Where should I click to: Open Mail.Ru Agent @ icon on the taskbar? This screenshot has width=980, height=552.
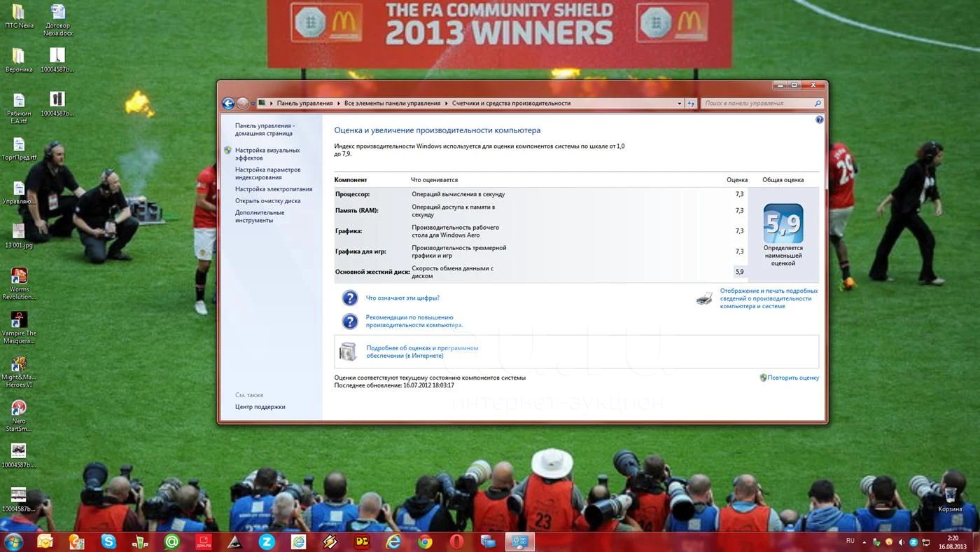[x=171, y=541]
